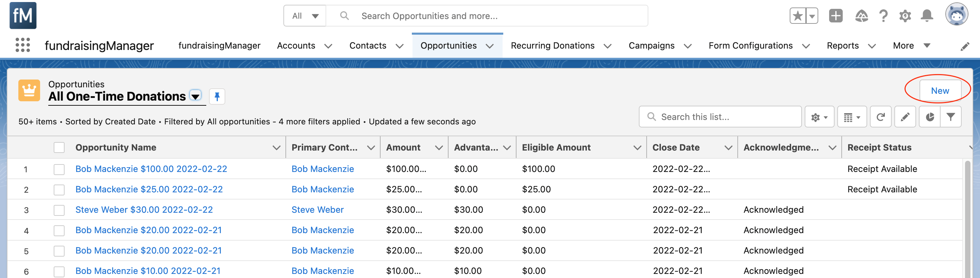980x278 pixels.
Task: Open the App Launcher grid icon
Action: pyautogui.click(x=22, y=45)
